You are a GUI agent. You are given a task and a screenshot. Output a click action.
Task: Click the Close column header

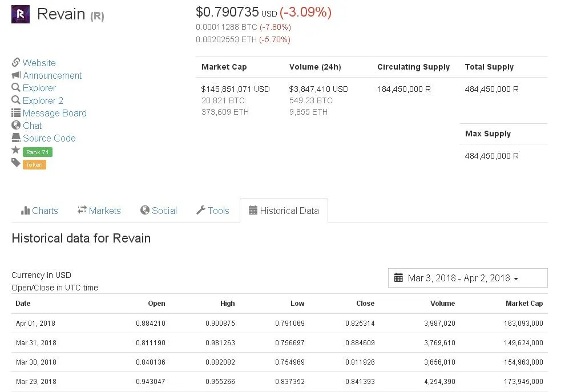pos(365,304)
